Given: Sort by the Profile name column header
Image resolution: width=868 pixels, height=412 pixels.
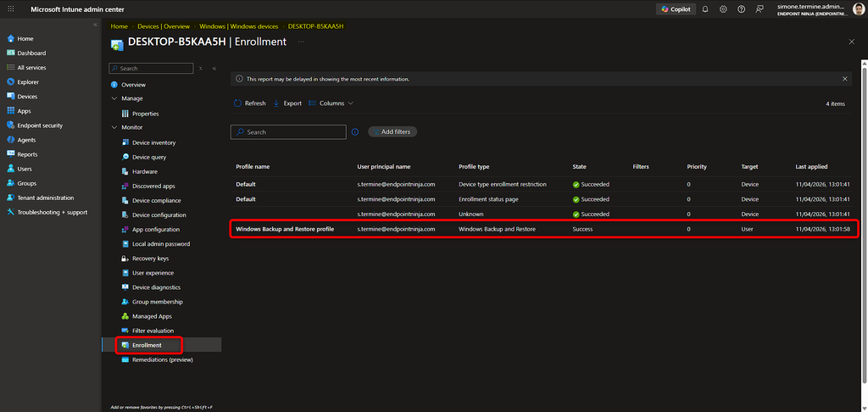Looking at the screenshot, I should click(253, 167).
